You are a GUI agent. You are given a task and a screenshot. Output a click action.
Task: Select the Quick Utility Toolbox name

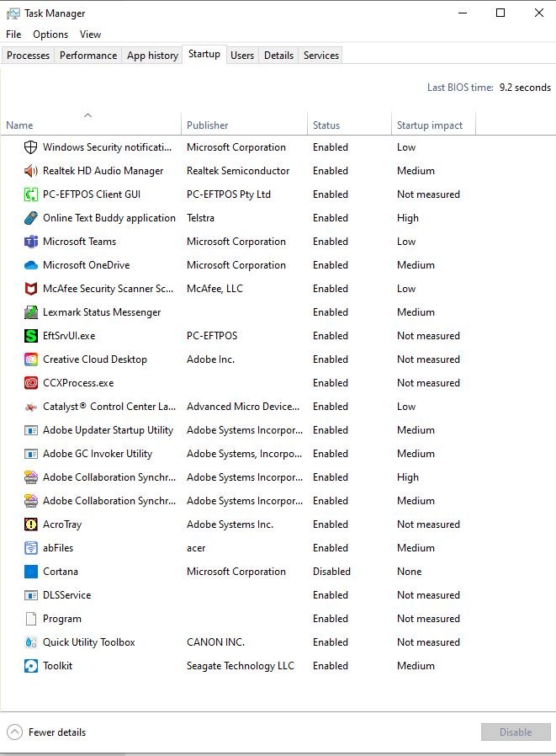(88, 642)
